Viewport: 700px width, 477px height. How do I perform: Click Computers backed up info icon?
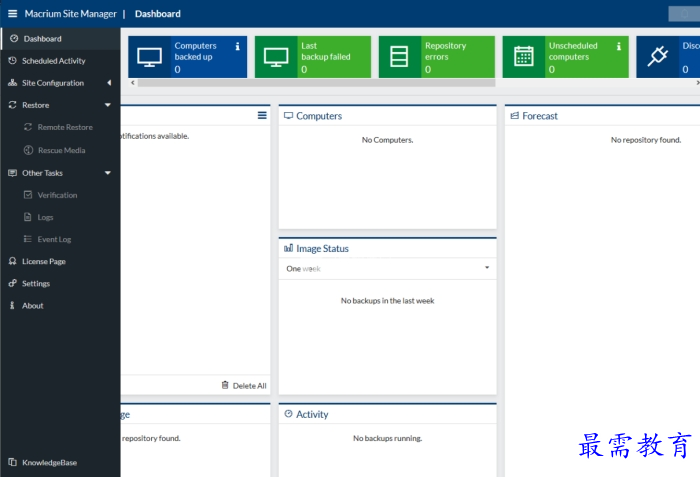pos(238,46)
